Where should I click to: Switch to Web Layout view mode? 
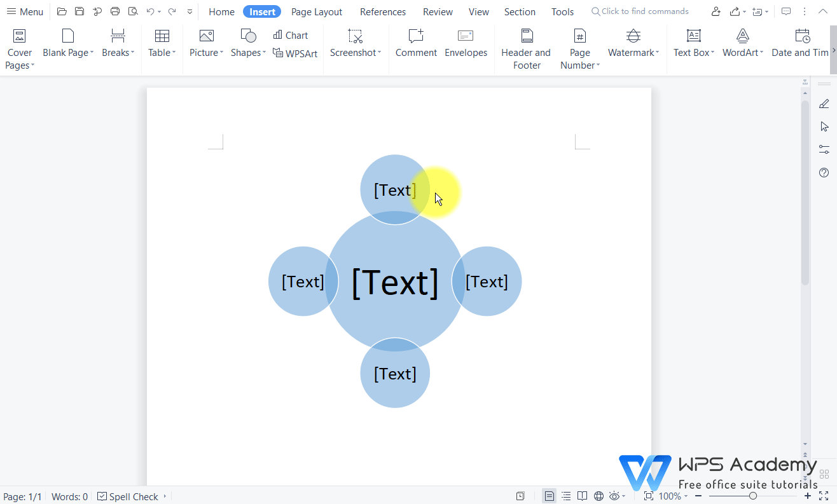[598, 496]
